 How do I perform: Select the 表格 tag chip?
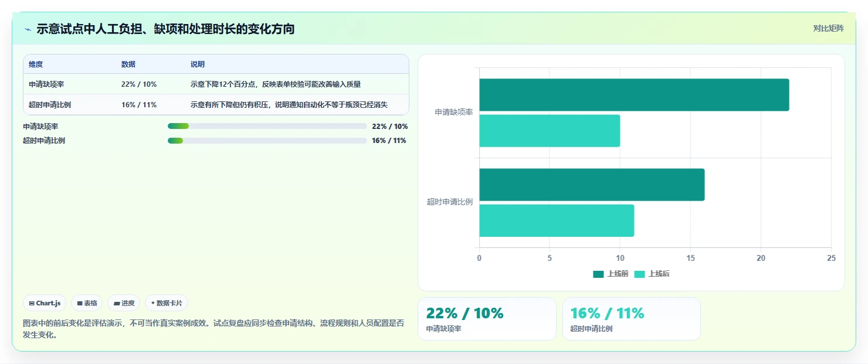87,303
